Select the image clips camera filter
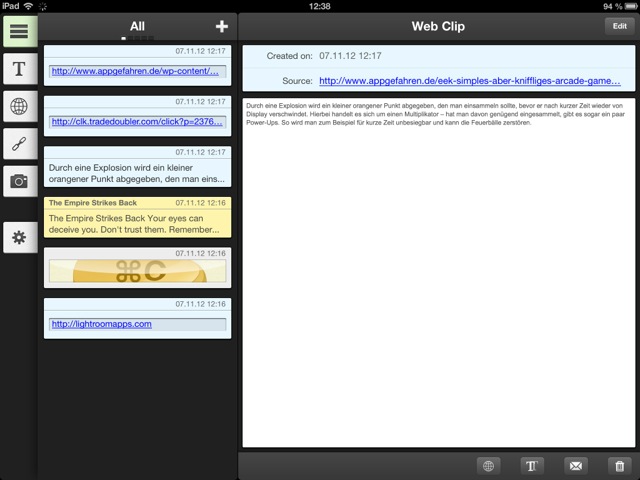The image size is (640, 480). (19, 180)
